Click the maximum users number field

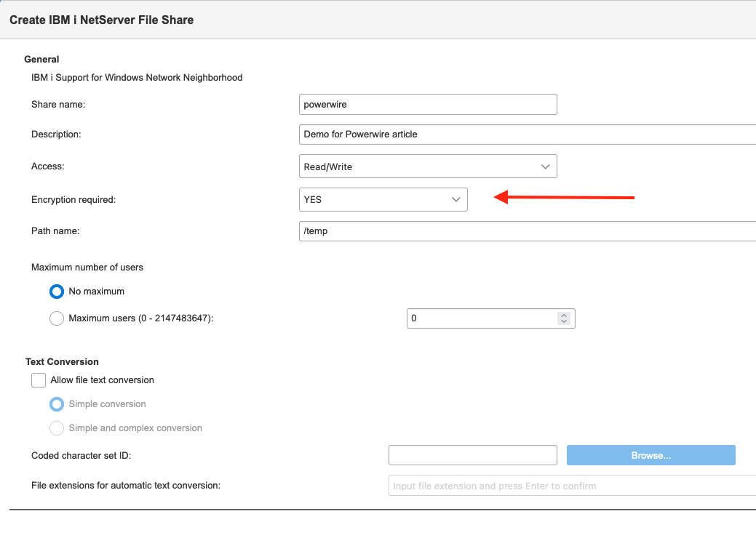482,318
